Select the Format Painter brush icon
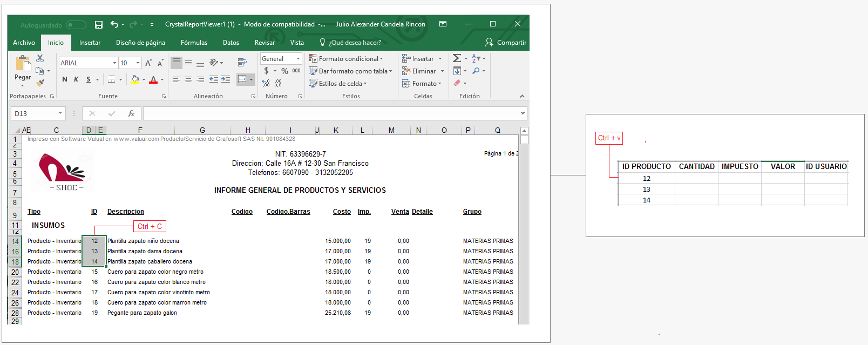Image resolution: width=868 pixels, height=345 pixels. pos(40,83)
